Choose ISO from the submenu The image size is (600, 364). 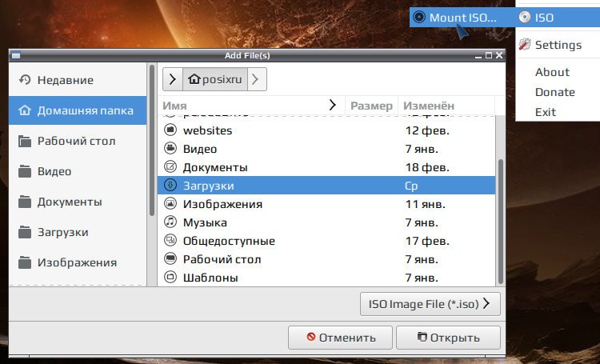558,18
